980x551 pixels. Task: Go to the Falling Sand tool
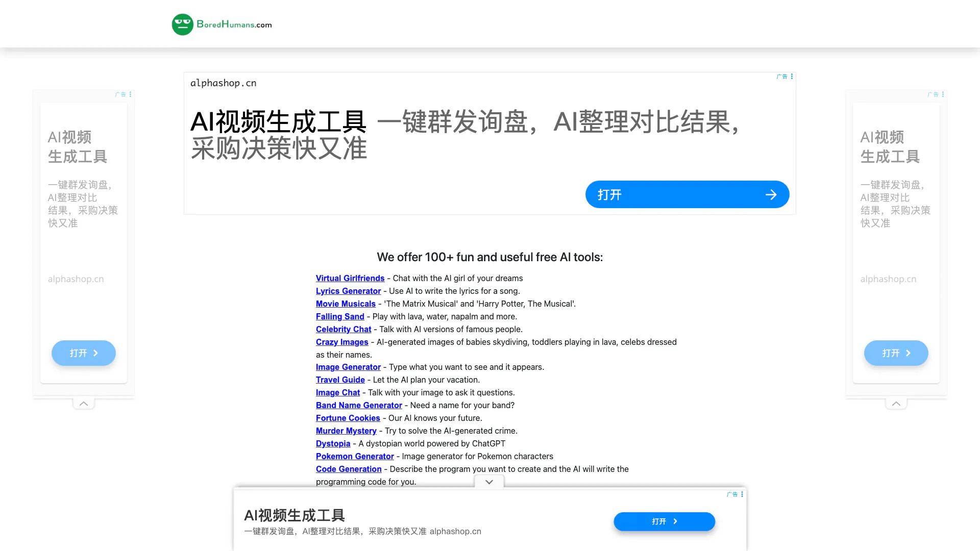point(340,316)
